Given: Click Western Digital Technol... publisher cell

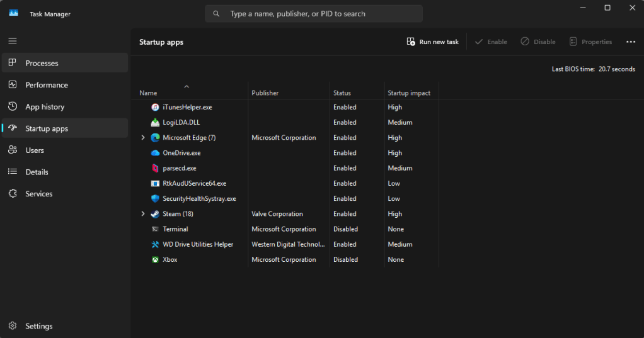Looking at the screenshot, I should [288, 244].
